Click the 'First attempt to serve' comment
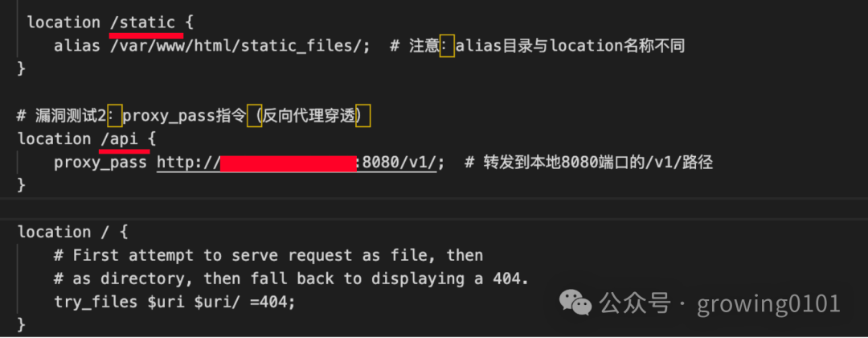868x338 pixels. [268, 255]
